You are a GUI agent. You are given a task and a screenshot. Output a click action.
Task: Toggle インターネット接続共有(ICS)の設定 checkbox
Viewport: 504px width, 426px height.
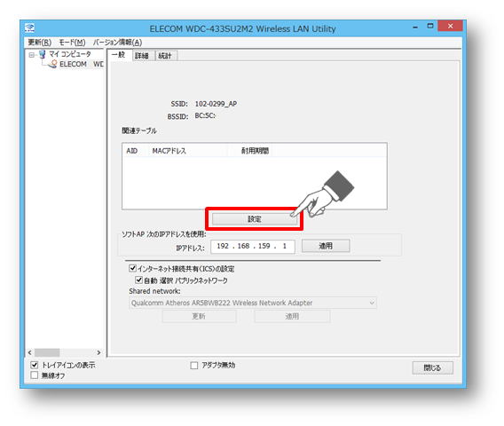(132, 268)
